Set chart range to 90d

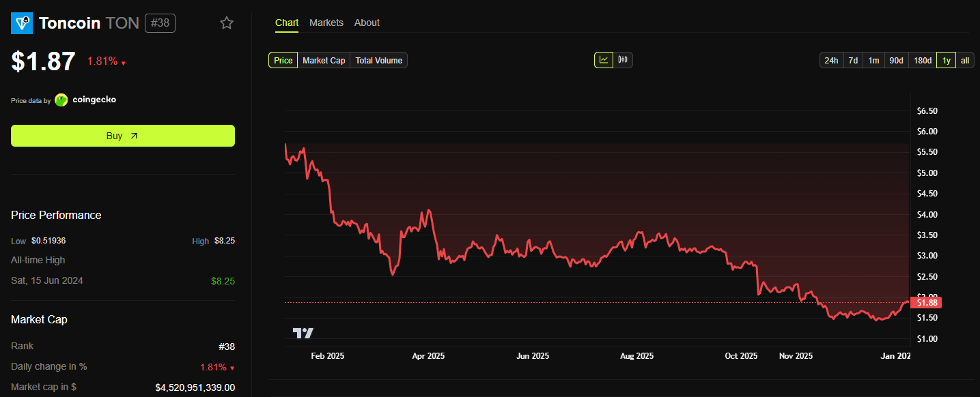896,61
